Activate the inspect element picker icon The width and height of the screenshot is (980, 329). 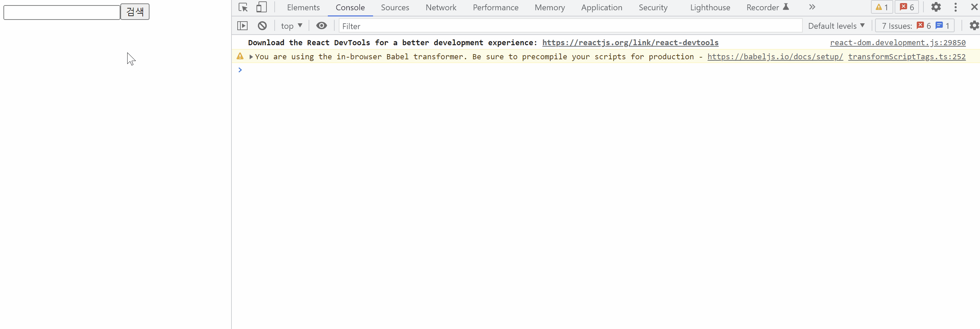point(243,7)
